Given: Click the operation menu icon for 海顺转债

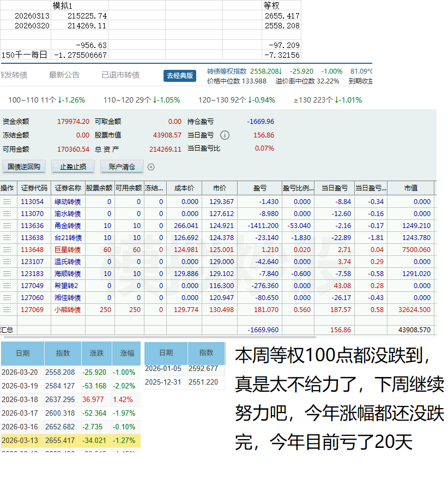Looking at the screenshot, I should coord(7,274).
